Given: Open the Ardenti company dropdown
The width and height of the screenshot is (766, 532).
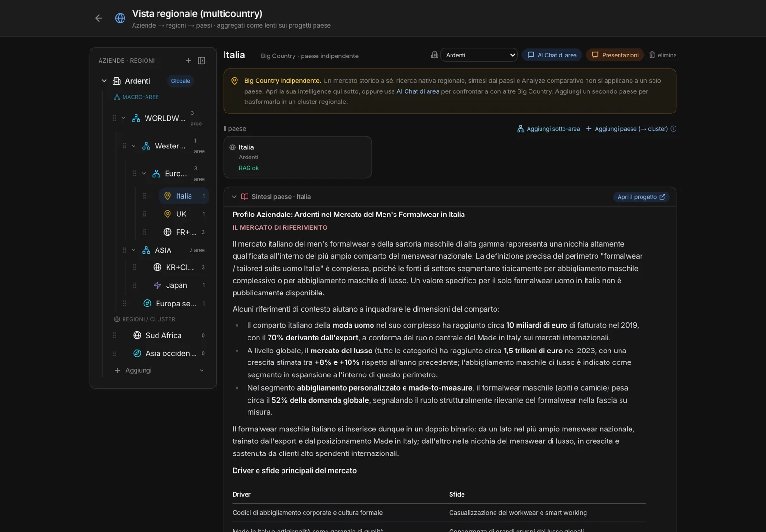Looking at the screenshot, I should click(479, 55).
